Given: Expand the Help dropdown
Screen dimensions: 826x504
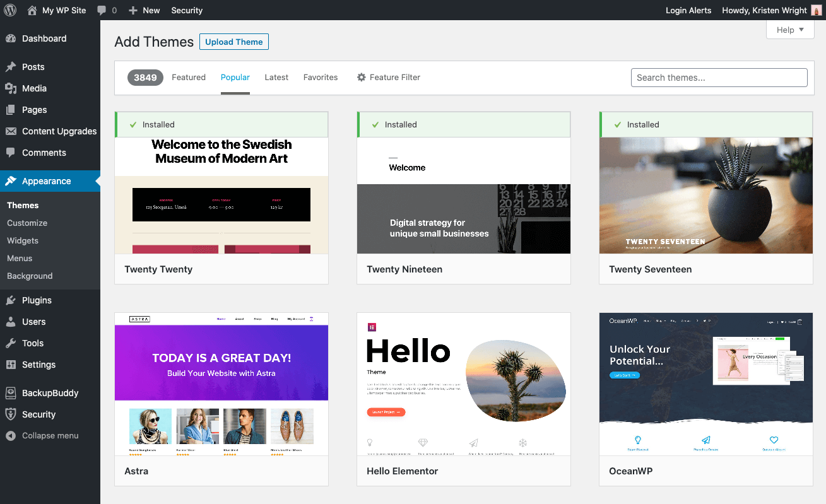Looking at the screenshot, I should (x=789, y=30).
